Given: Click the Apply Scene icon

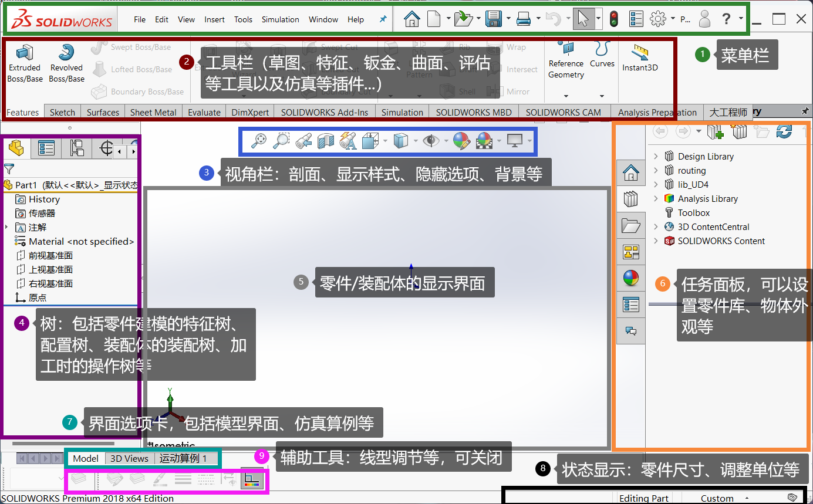Looking at the screenshot, I should [484, 140].
